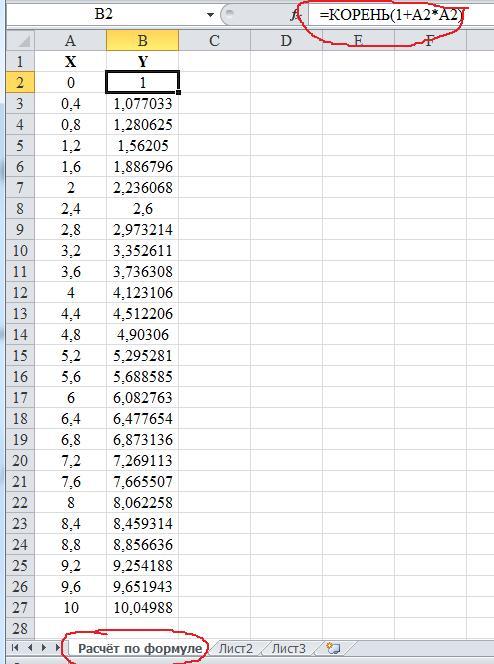Switch to the Лист2 sheet tab

click(x=235, y=648)
